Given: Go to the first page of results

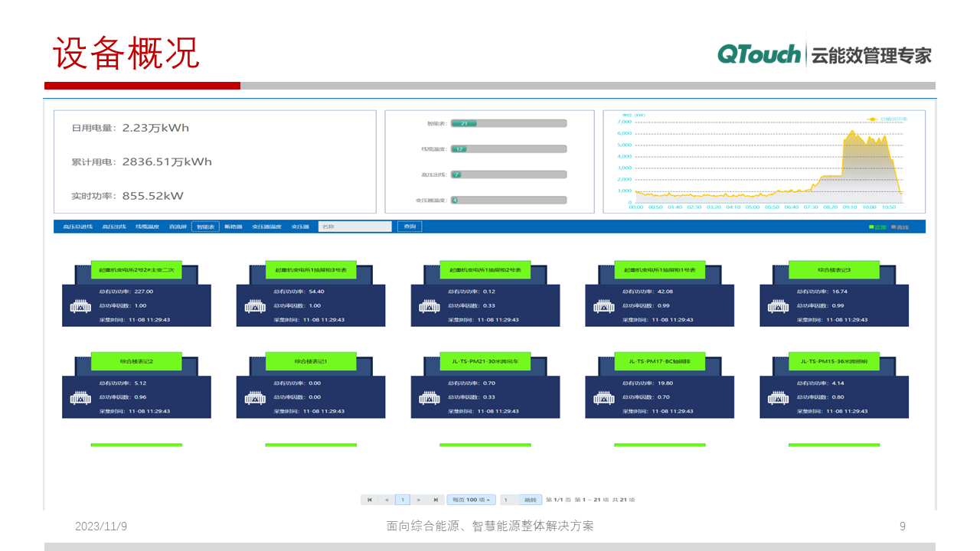Looking at the screenshot, I should 370,500.
